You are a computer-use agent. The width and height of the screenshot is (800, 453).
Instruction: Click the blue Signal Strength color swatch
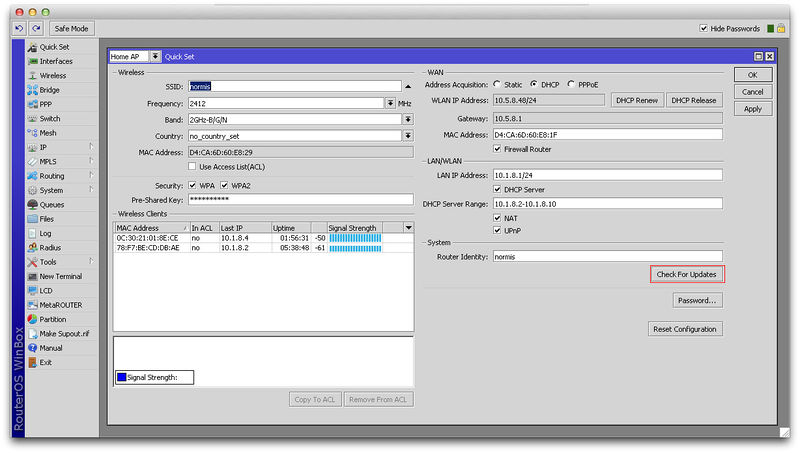coord(121,377)
